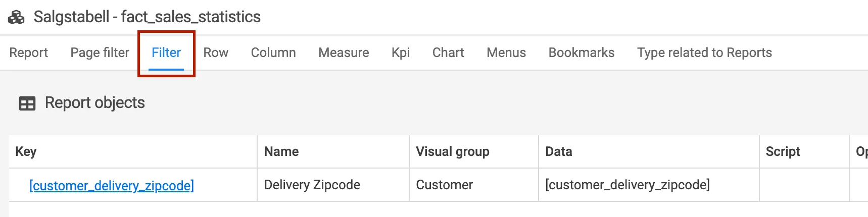Screen dimensions: 868x217
Task: Click the Name column header
Action: 281,151
